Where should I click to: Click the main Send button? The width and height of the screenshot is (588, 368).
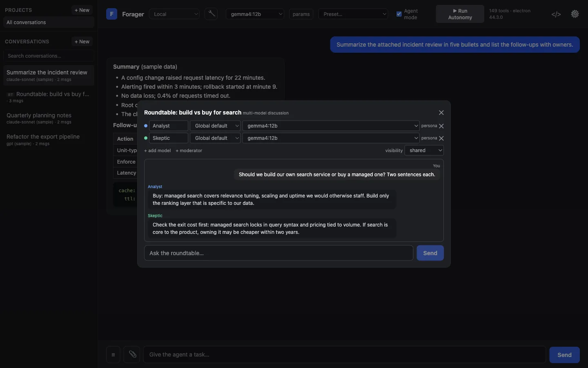[x=564, y=355]
